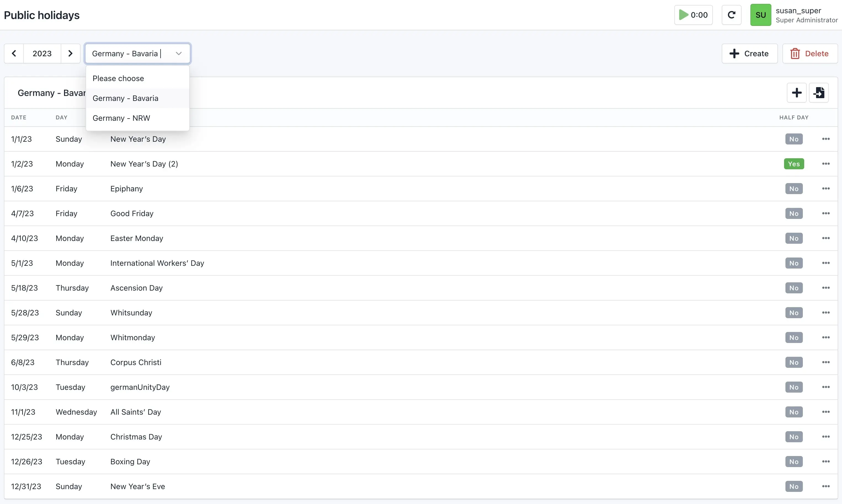Image resolution: width=842 pixels, height=504 pixels.
Task: Click the refresh reload icon
Action: tap(731, 15)
